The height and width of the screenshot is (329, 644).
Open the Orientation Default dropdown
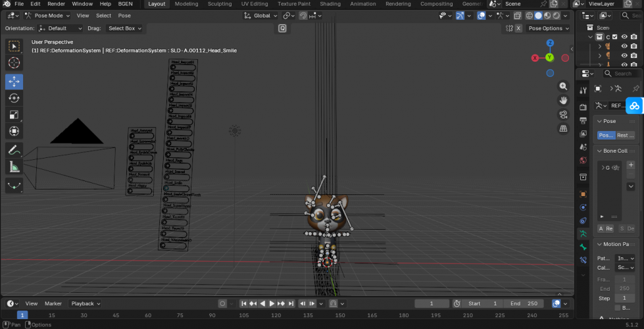(60, 28)
